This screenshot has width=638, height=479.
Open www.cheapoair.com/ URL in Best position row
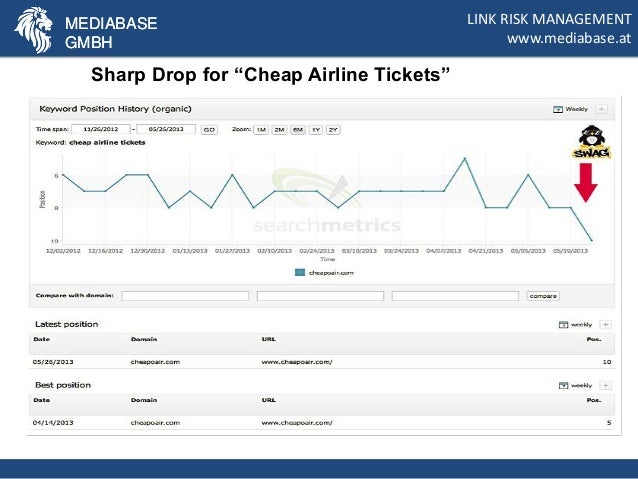297,422
